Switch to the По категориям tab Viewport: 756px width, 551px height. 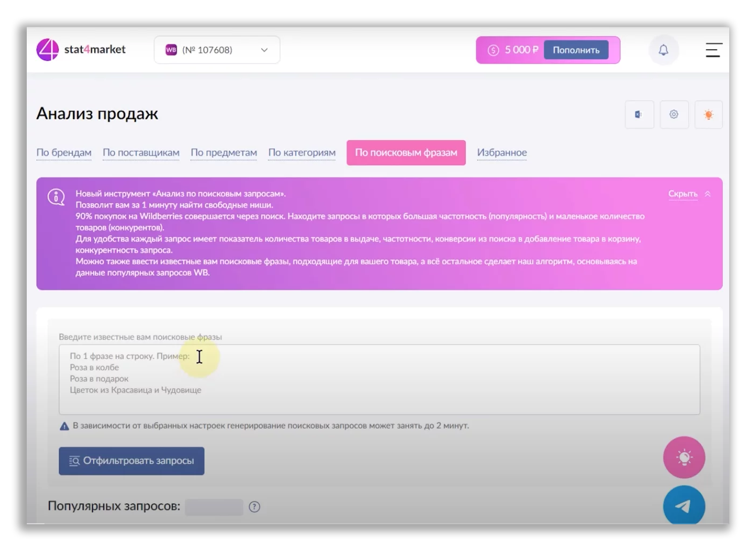click(x=302, y=152)
